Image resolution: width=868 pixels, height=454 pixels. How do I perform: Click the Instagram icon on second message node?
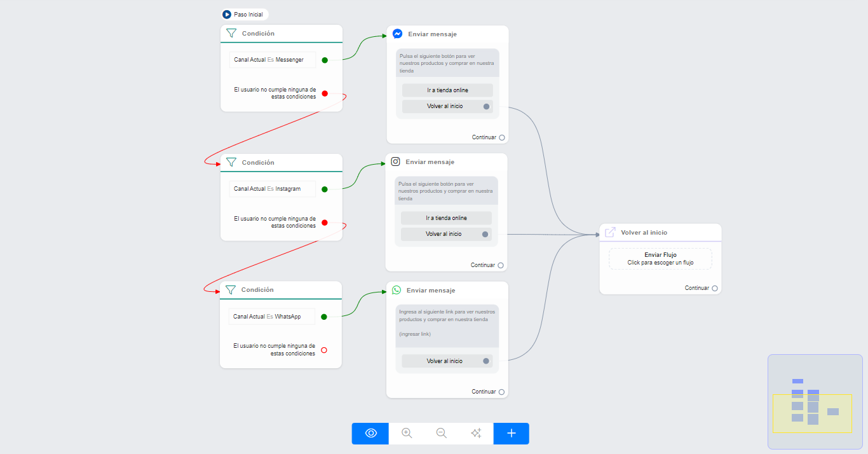coord(395,162)
